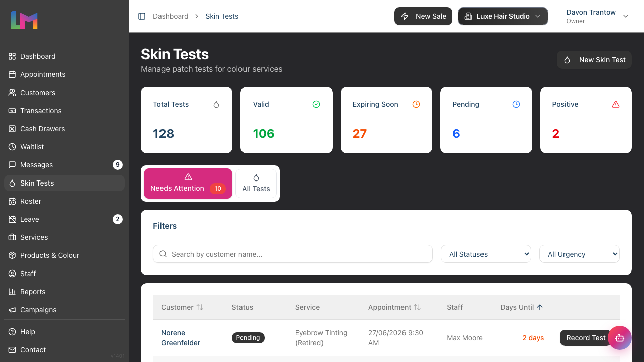Image resolution: width=644 pixels, height=362 pixels.
Task: Click the green check icon on the Valid card
Action: (316, 104)
